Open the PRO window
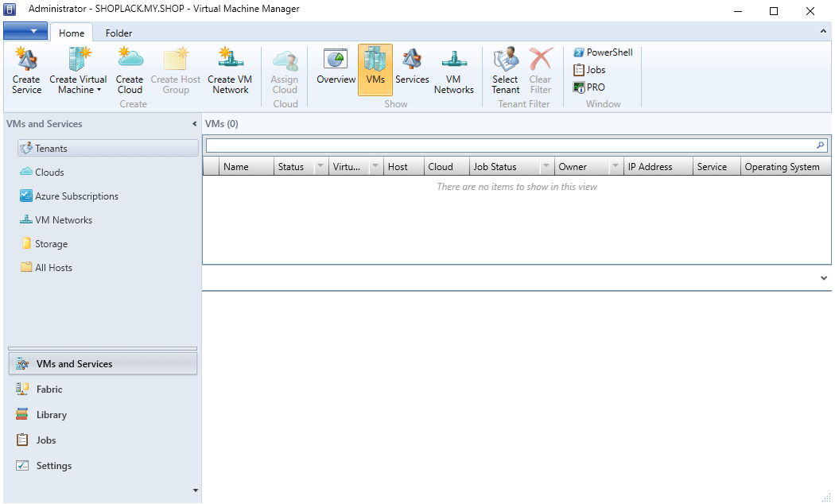This screenshot has height=504, width=835. tap(589, 87)
